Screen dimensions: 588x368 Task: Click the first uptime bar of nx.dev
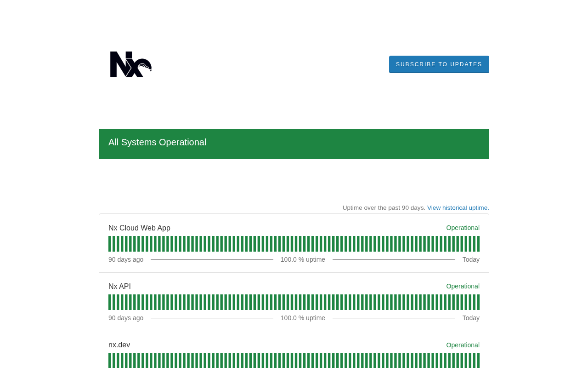tap(109, 361)
